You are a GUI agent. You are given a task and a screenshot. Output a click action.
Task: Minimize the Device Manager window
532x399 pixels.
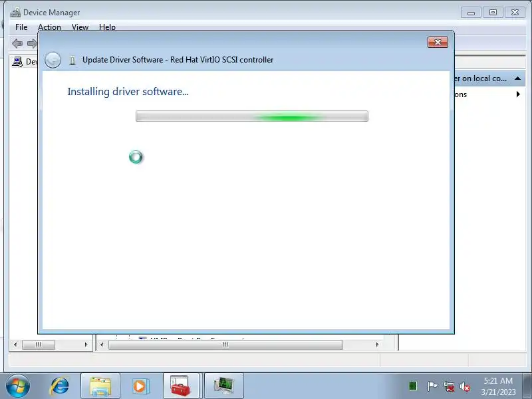(471, 13)
